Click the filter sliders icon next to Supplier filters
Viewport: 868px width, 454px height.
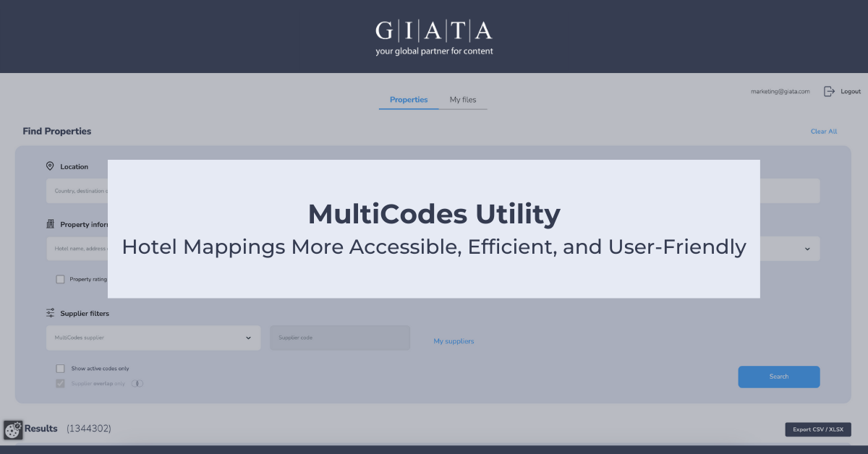click(x=49, y=312)
